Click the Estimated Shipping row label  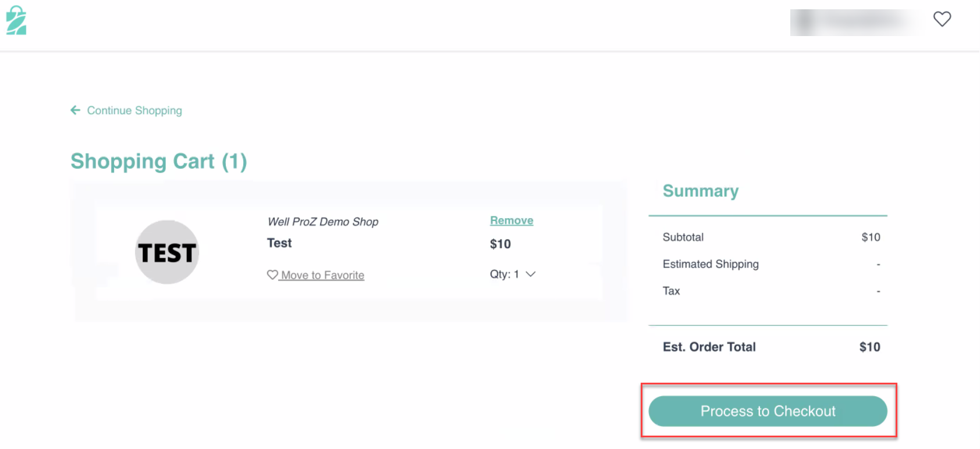711,264
